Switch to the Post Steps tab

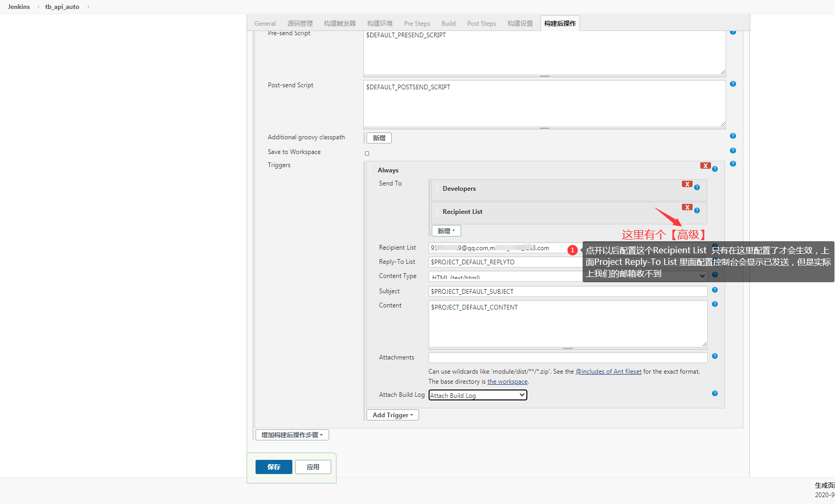pos(481,24)
